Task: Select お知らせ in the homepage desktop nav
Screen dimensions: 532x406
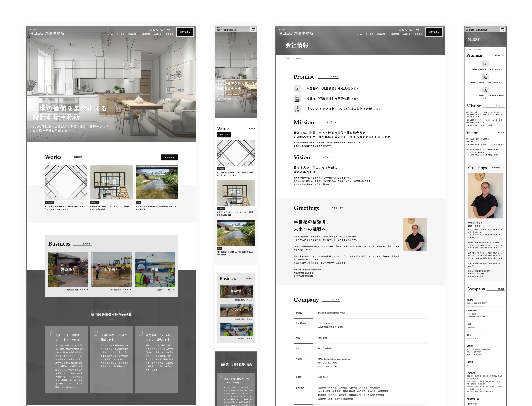Action: point(158,34)
